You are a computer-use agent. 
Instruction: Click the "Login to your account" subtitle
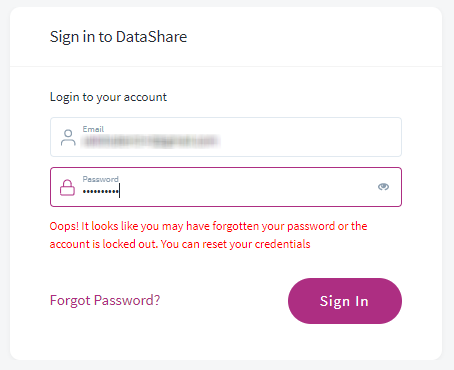108,97
